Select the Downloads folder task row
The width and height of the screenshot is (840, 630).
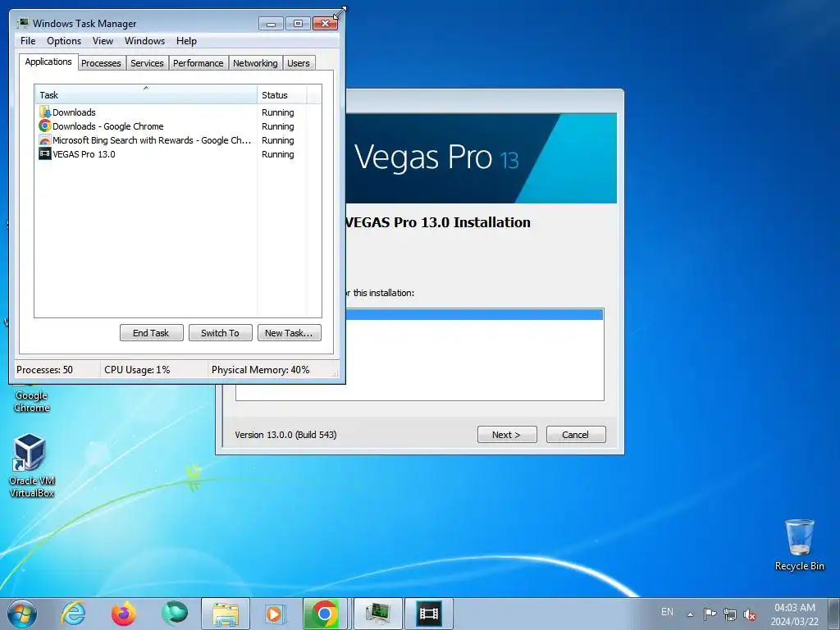click(x=145, y=112)
